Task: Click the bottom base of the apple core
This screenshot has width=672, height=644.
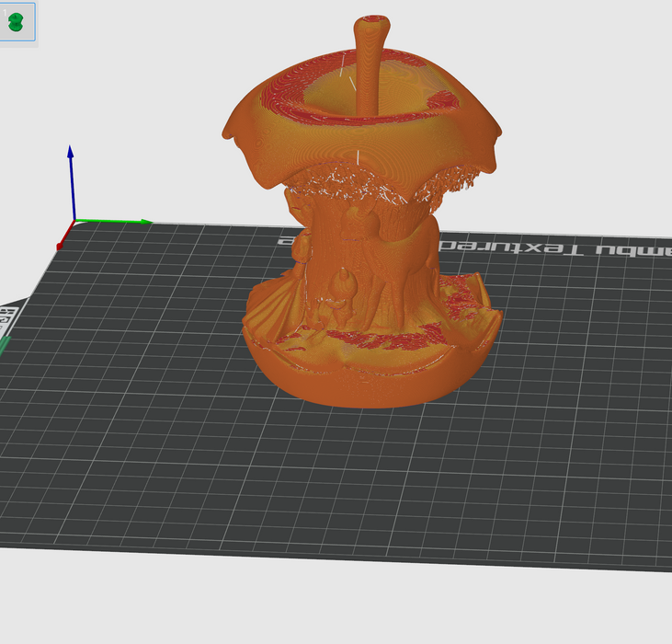Action: 368,382
